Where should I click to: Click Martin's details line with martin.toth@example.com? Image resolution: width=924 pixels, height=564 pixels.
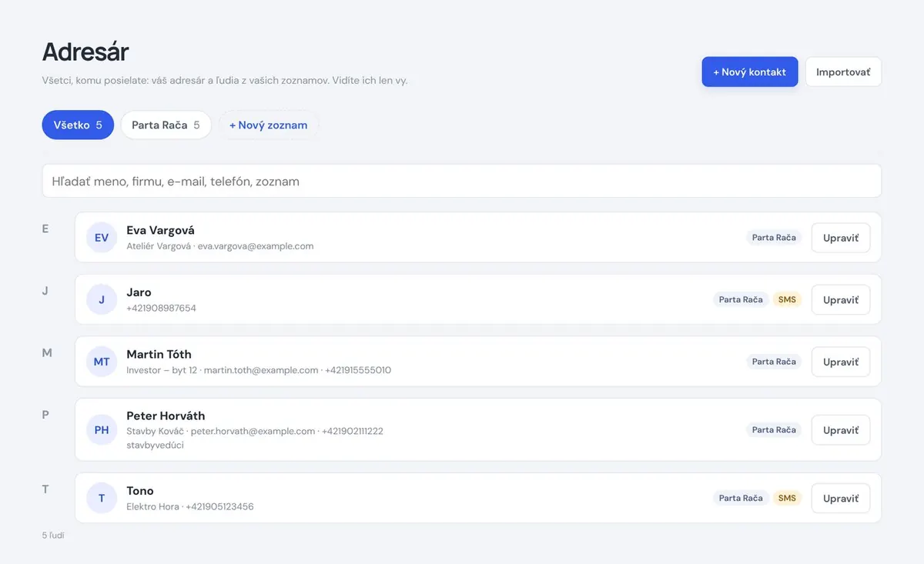point(259,370)
